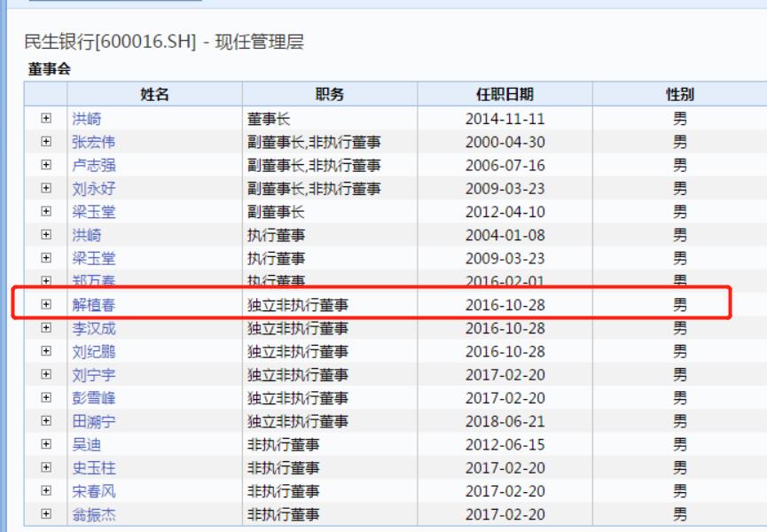Open the 刘永好 name link
Screen dimensions: 767x532
[x=93, y=188]
